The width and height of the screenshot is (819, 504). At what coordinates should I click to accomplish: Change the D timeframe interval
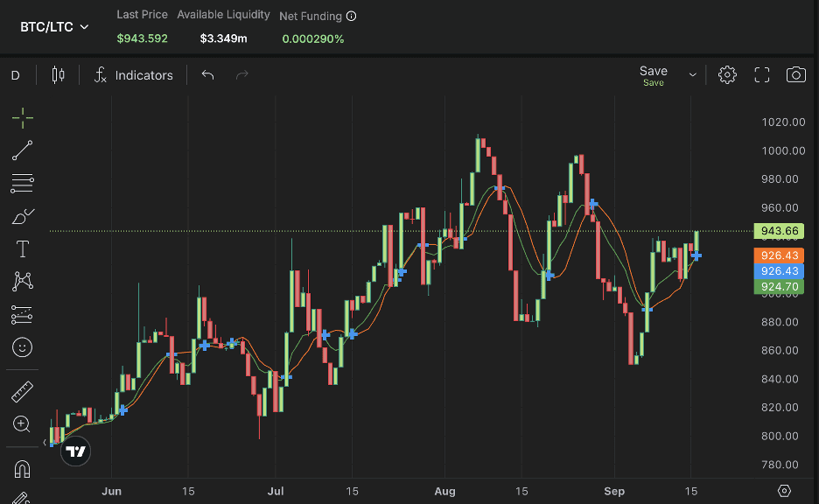click(x=16, y=75)
